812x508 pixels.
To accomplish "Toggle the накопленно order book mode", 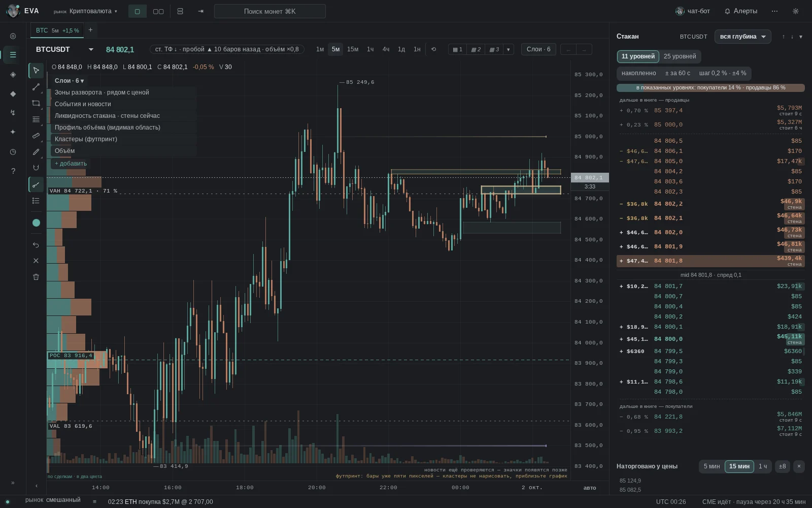I will 638,73.
